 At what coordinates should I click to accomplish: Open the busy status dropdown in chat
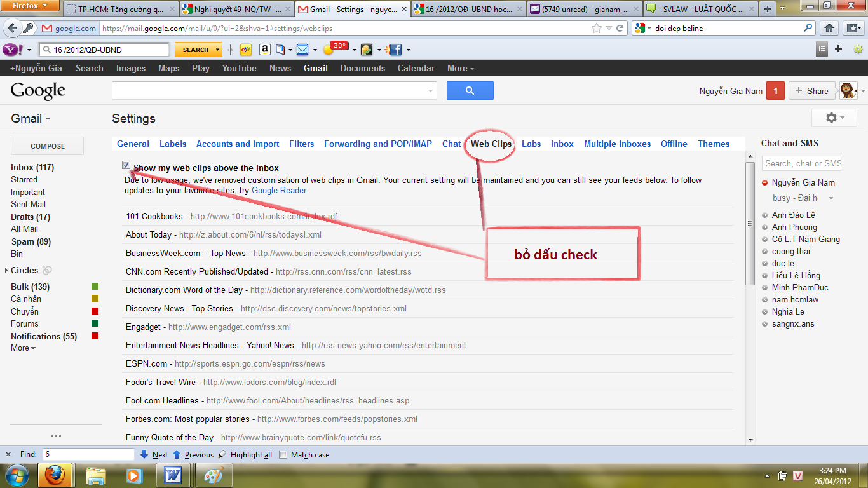(831, 198)
